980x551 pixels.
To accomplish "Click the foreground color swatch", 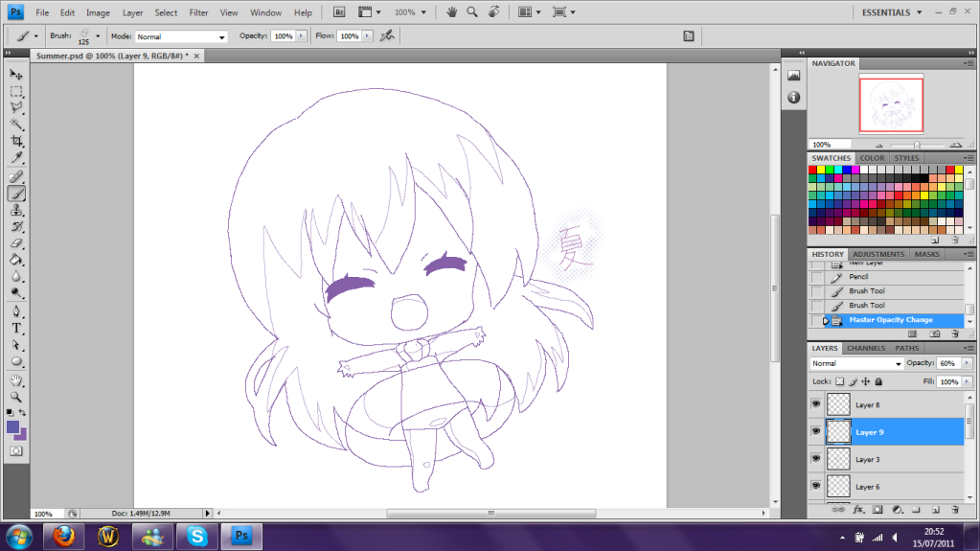I will [13, 427].
